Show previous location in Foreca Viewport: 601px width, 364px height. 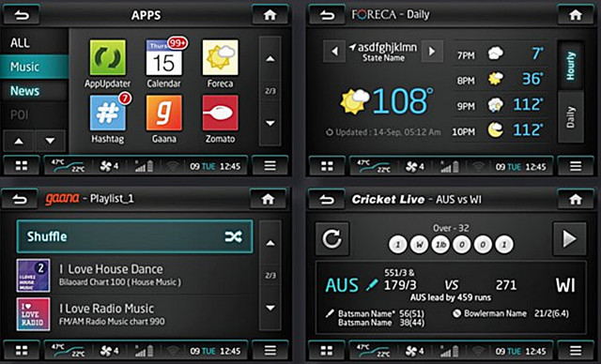click(x=334, y=51)
